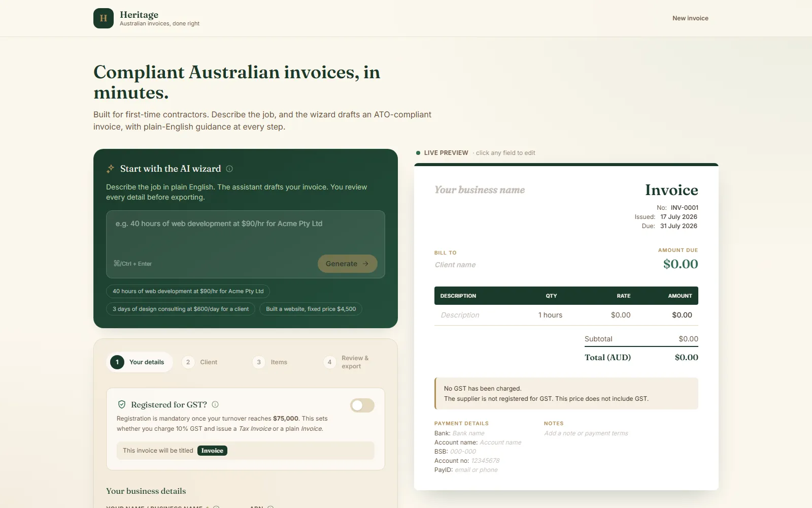Click the Total (AUD) label

607,358
